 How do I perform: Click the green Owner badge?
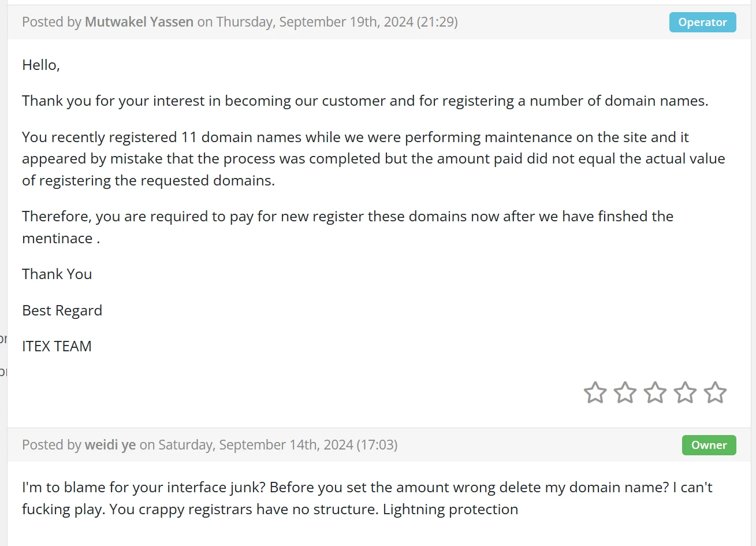[709, 445]
